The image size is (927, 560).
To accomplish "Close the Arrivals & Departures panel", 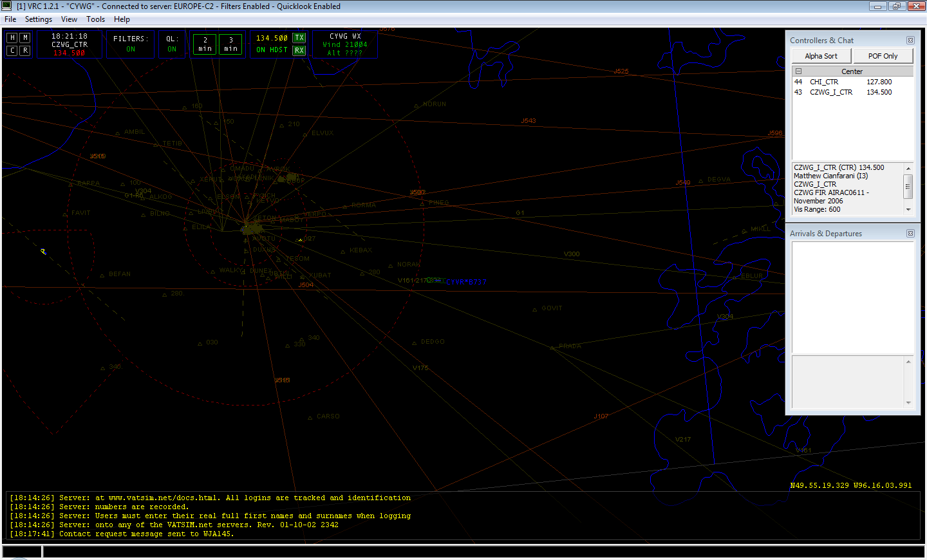I will tap(910, 234).
